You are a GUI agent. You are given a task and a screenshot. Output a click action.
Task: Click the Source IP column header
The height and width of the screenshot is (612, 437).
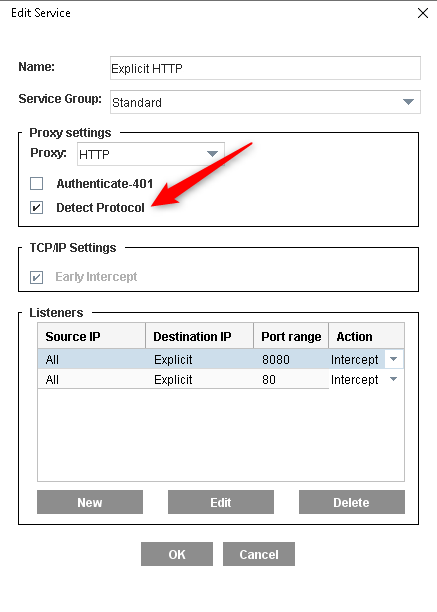pos(92,336)
